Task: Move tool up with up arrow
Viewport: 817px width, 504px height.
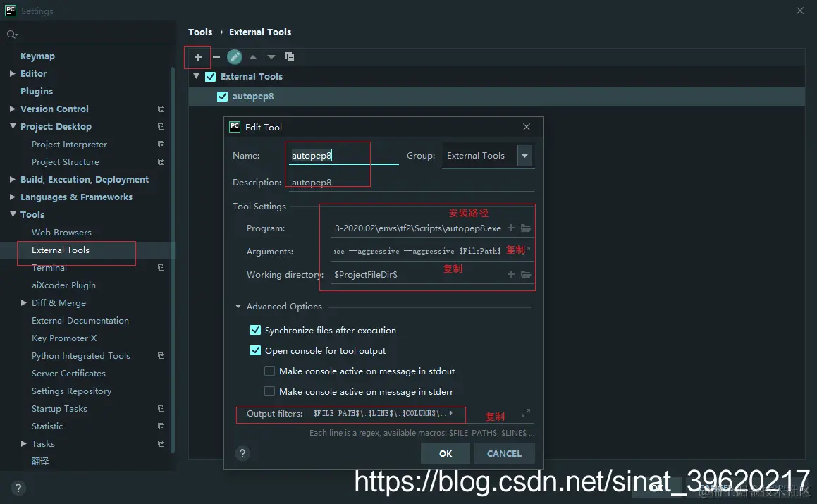Action: click(253, 57)
